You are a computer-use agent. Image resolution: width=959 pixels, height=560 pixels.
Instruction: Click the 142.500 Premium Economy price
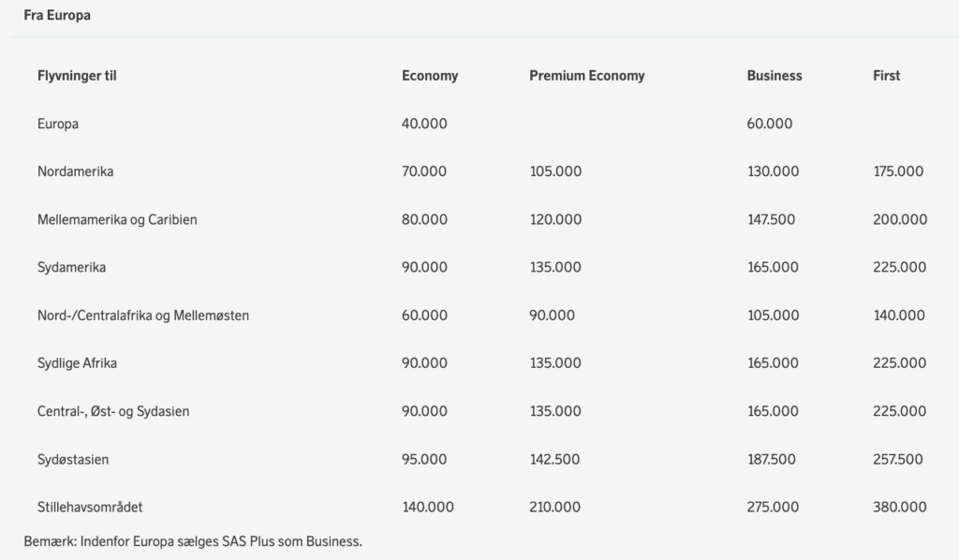click(x=554, y=460)
